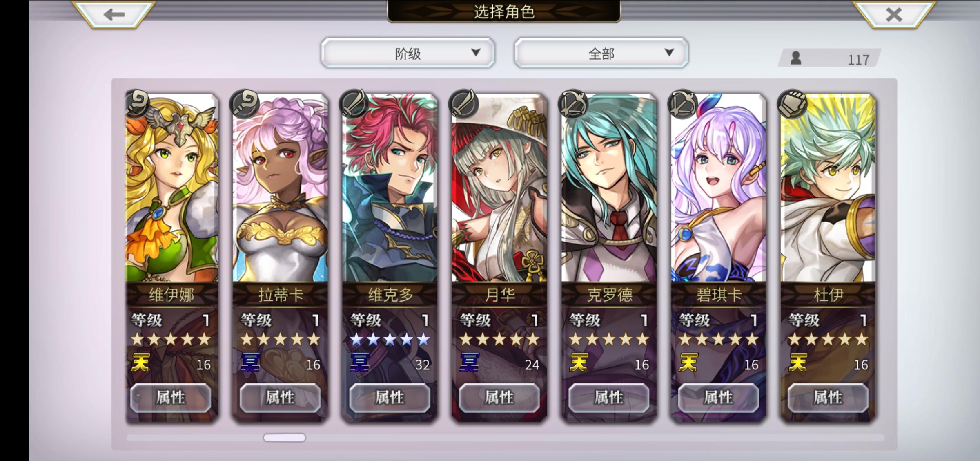Go back with the left arrow button
The width and height of the screenshot is (980, 461).
click(114, 14)
